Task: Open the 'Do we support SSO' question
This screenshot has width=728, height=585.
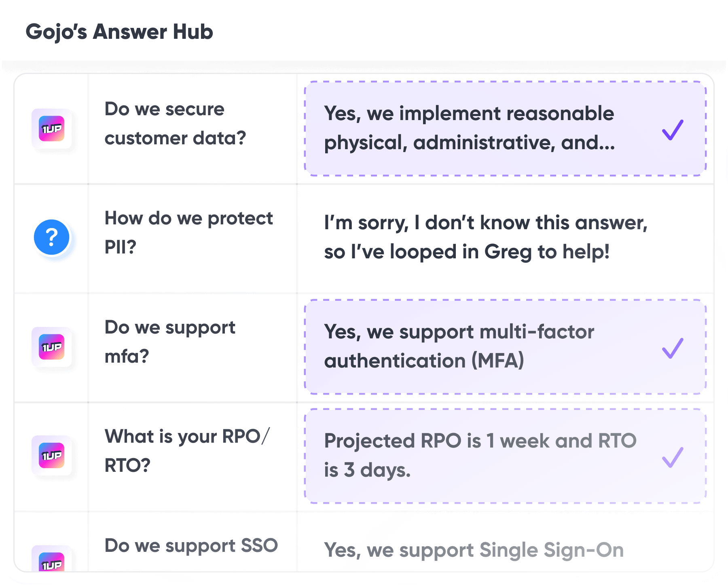Action: click(191, 546)
